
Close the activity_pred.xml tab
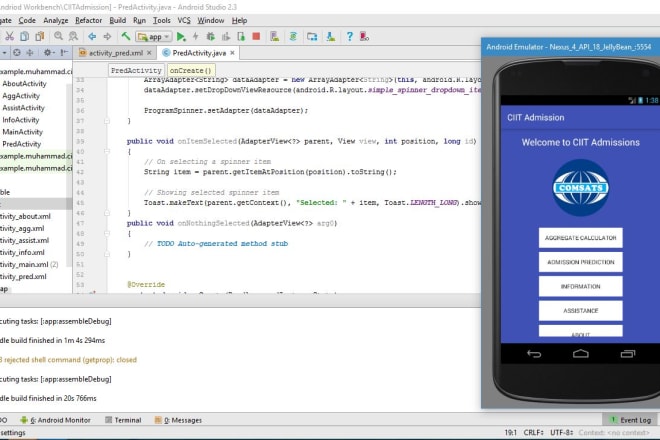tap(149, 53)
